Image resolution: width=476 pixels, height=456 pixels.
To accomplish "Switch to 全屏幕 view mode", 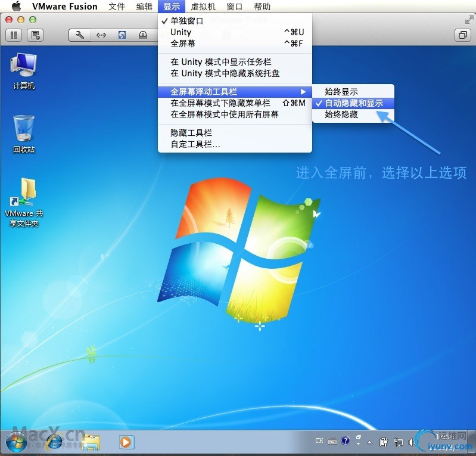I will (x=235, y=44).
